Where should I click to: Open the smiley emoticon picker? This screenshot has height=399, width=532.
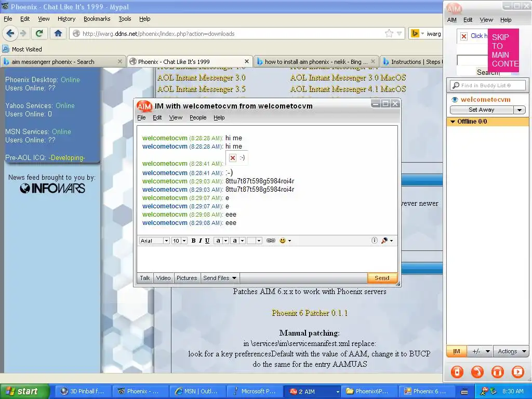click(283, 241)
